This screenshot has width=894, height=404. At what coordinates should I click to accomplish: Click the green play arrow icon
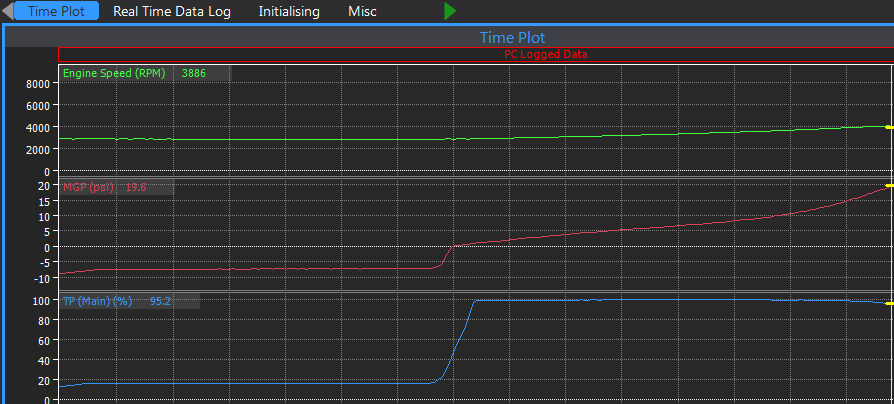pyautogui.click(x=450, y=11)
